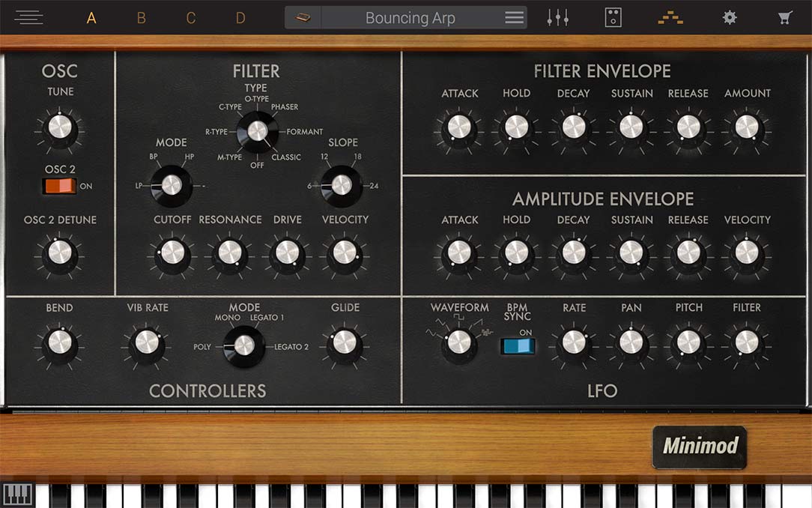Switch to part A tab

coord(91,18)
